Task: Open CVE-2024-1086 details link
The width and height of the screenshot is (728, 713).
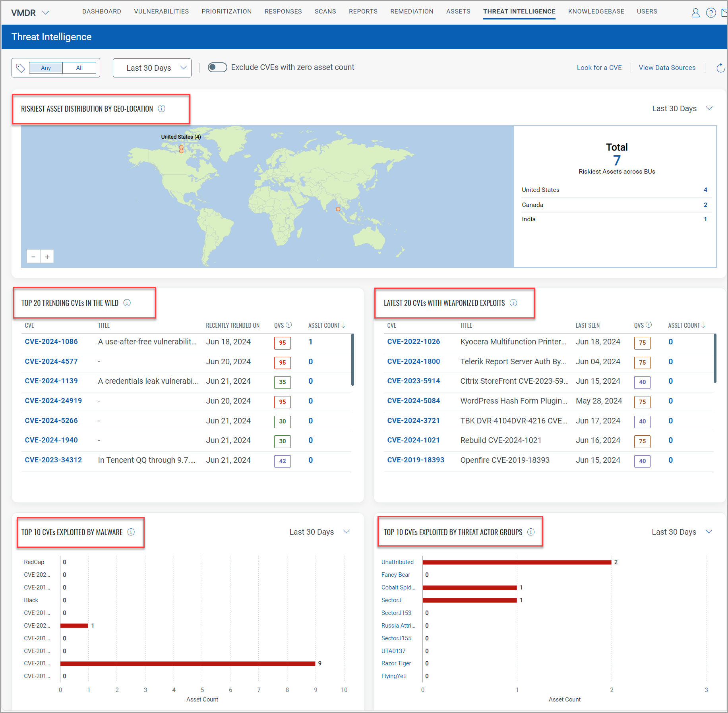Action: [x=51, y=342]
